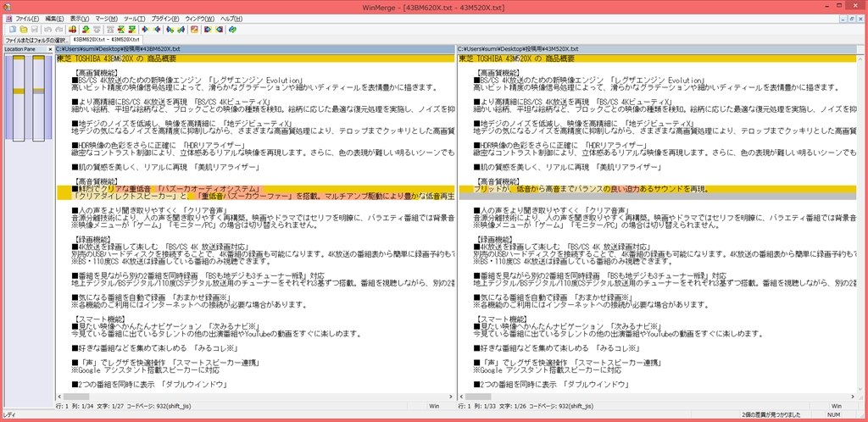The width and height of the screenshot is (868, 422).
Task: Click 「ダブルウインドウ」 line in left pane
Action: click(x=150, y=385)
